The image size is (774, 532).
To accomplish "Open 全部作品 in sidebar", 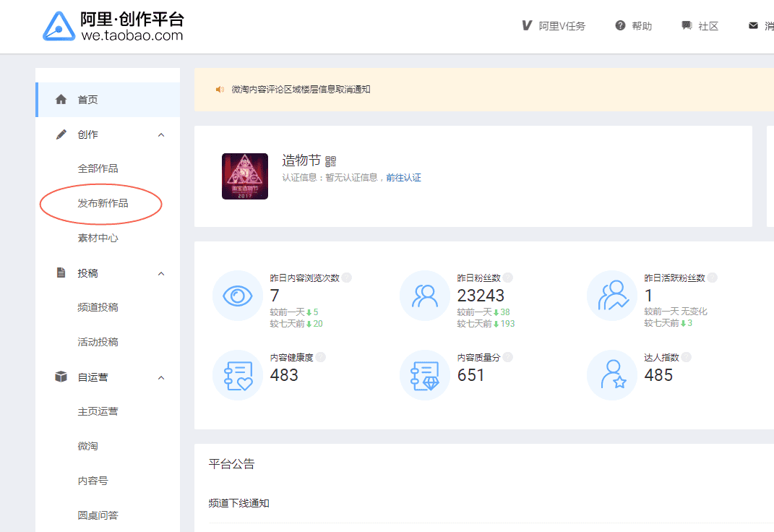I will pyautogui.click(x=98, y=168).
